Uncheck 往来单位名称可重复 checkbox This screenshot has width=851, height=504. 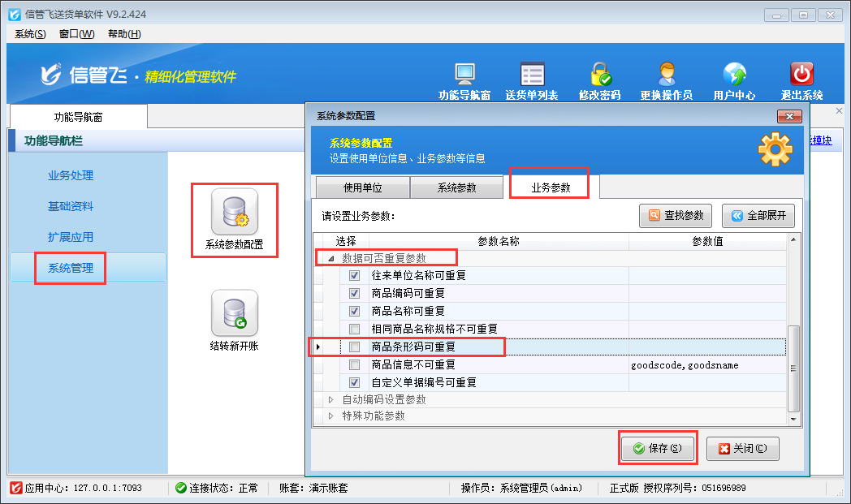[354, 276]
